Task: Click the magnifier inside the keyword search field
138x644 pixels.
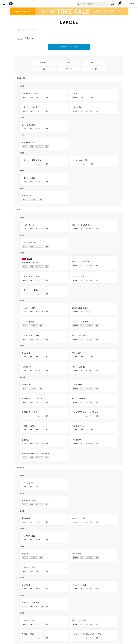Action: (78, 4)
